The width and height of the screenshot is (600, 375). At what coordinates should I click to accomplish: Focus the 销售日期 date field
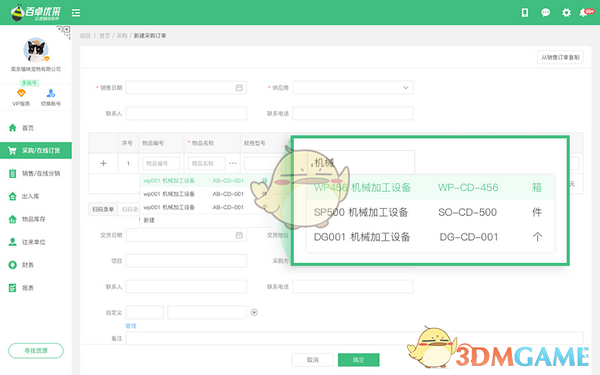(x=186, y=88)
